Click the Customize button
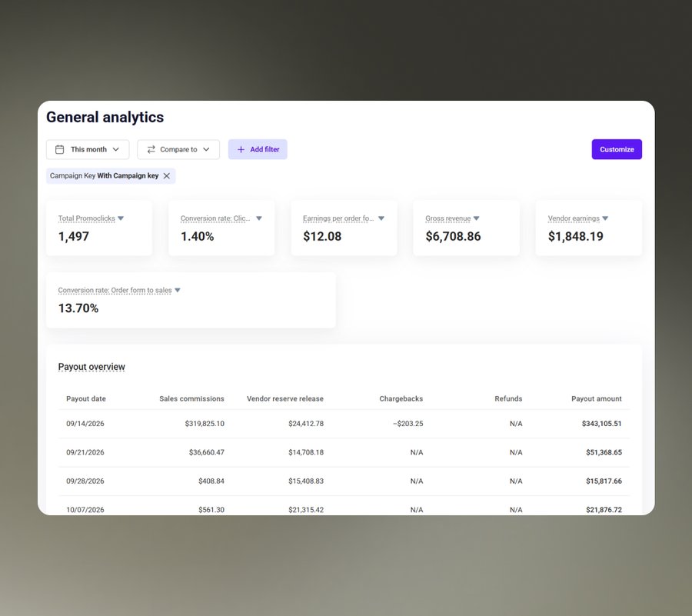The width and height of the screenshot is (692, 616). (617, 150)
